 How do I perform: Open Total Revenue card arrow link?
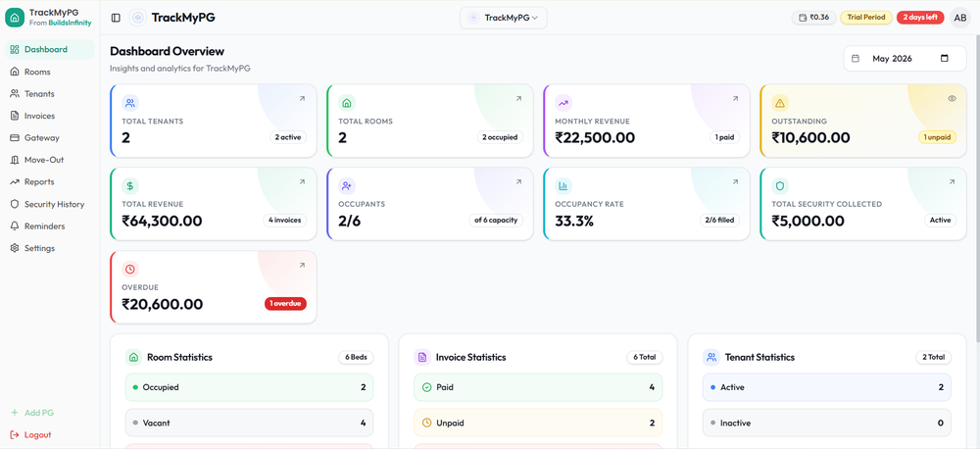302,182
